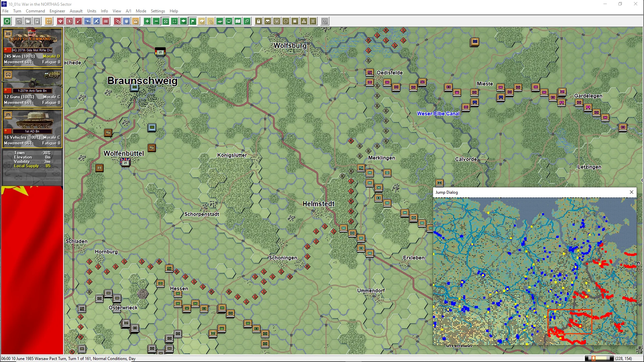Open the File menu

point(5,11)
